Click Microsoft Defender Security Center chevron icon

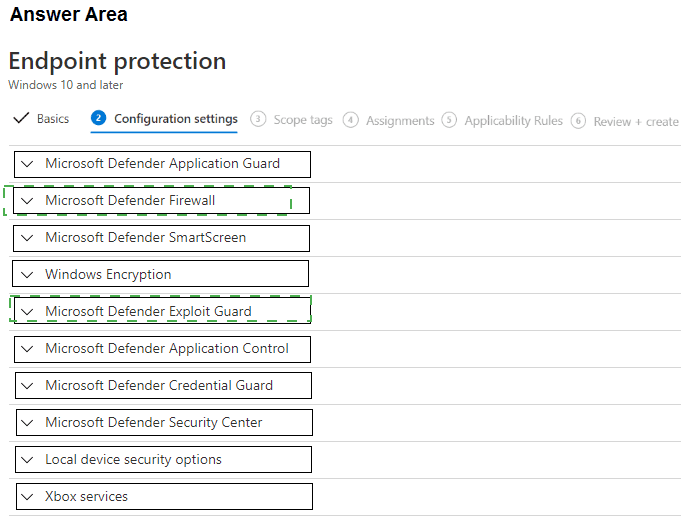[x=28, y=423]
